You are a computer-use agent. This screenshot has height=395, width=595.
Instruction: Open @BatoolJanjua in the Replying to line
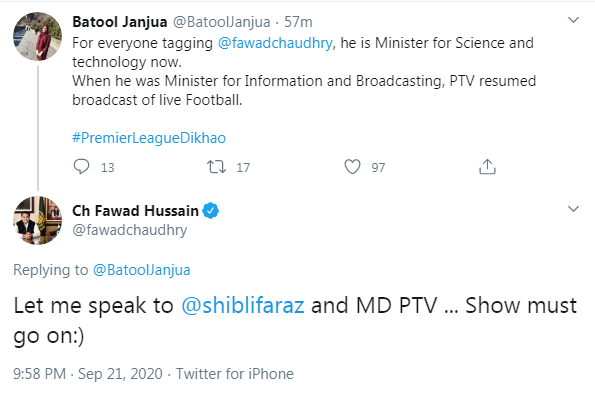pos(142,270)
